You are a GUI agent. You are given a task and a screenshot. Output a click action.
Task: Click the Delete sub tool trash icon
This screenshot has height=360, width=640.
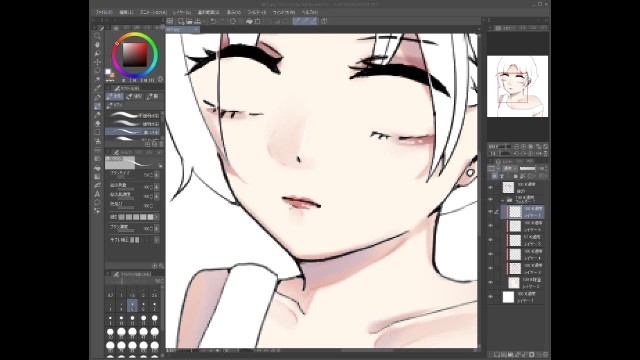coord(161,144)
